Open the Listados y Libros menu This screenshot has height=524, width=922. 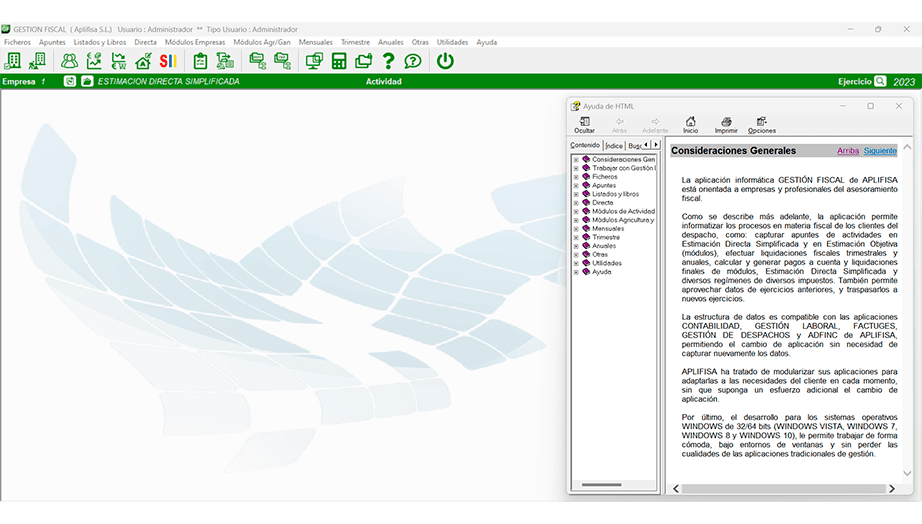pyautogui.click(x=99, y=42)
